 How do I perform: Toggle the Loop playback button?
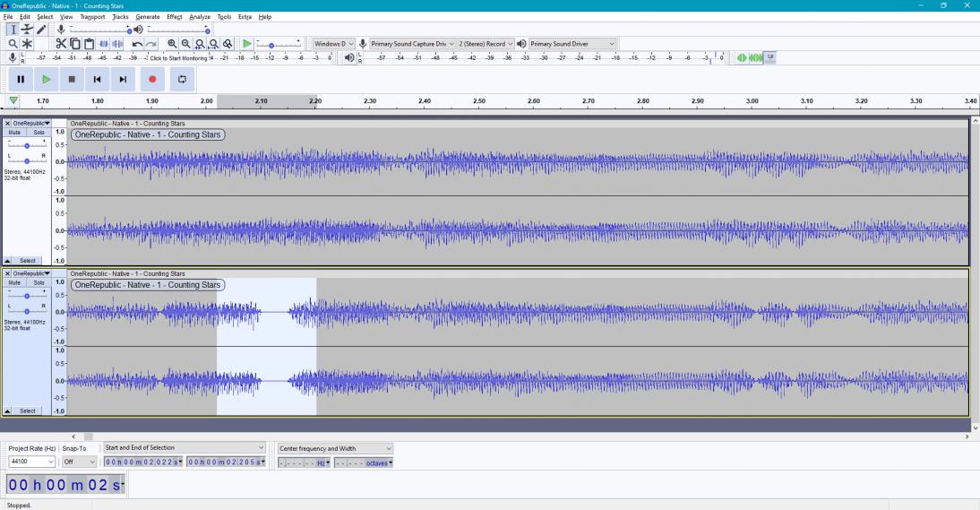pyautogui.click(x=181, y=79)
